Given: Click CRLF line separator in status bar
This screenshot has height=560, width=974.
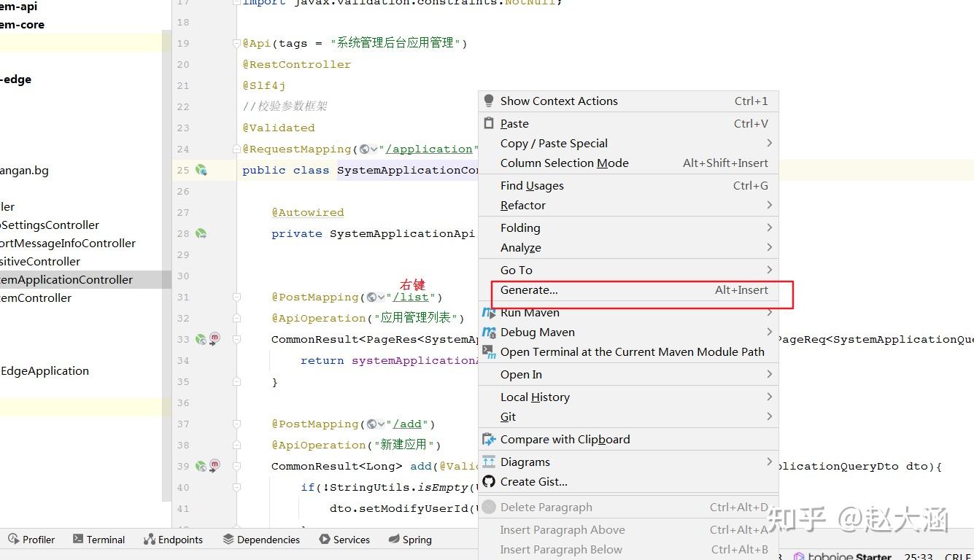Looking at the screenshot, I should (x=956, y=556).
